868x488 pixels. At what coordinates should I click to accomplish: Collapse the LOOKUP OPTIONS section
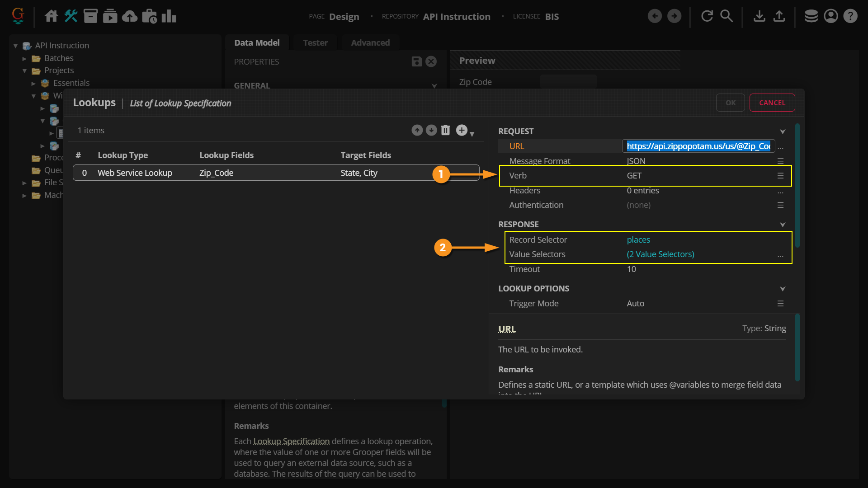pos(783,289)
